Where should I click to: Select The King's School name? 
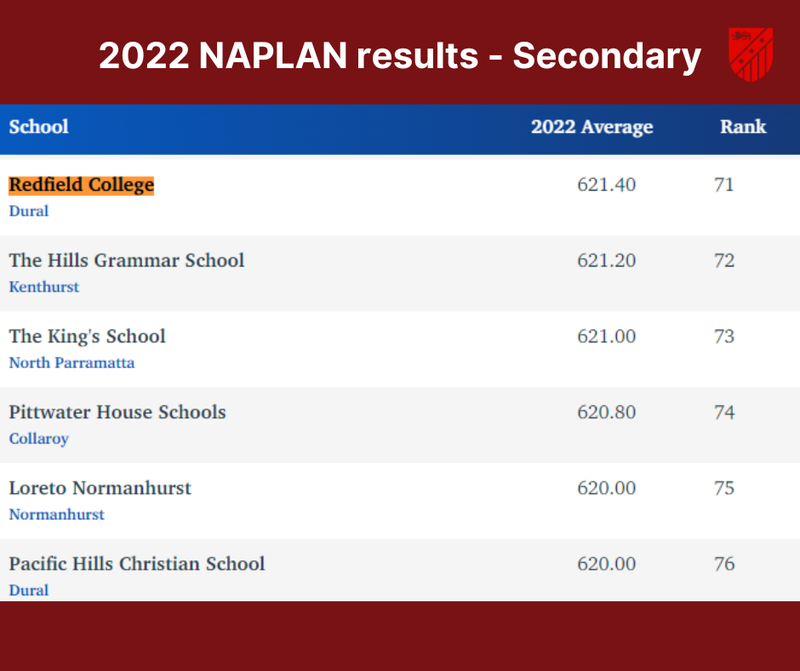(87, 336)
